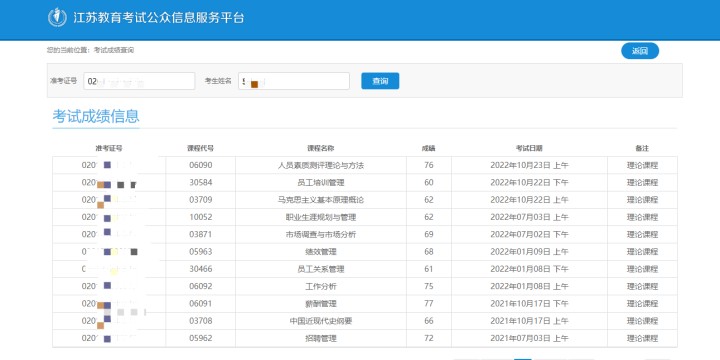Select course code 10052

pos(201,217)
